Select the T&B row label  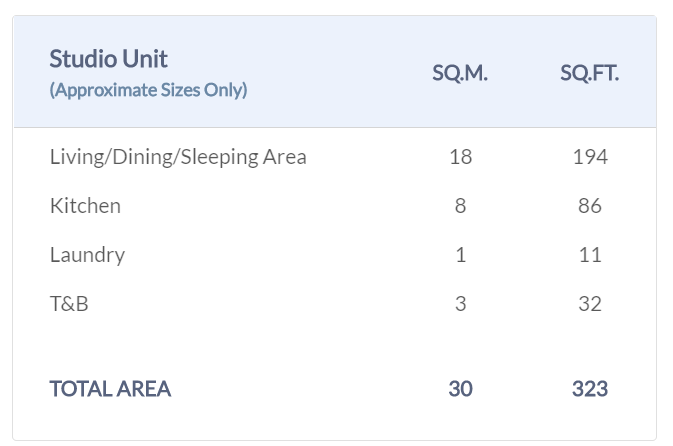pyautogui.click(x=69, y=304)
